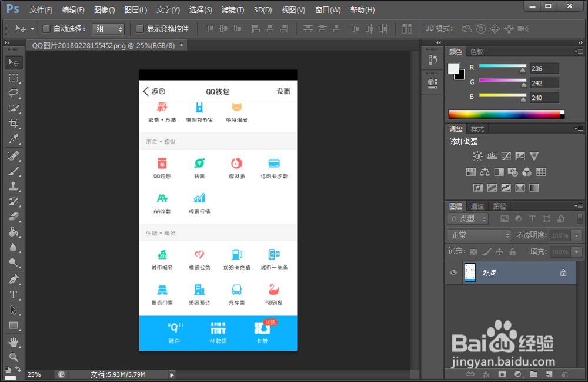Viewport: 588px width, 382px height.
Task: Select the Eraser tool
Action: pyautogui.click(x=14, y=217)
